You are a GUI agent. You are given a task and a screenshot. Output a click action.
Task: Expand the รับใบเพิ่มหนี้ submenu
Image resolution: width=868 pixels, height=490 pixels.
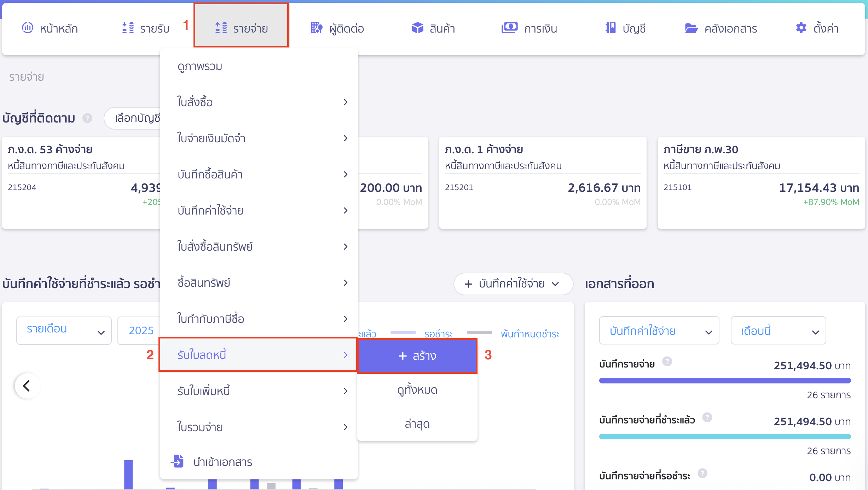[259, 391]
